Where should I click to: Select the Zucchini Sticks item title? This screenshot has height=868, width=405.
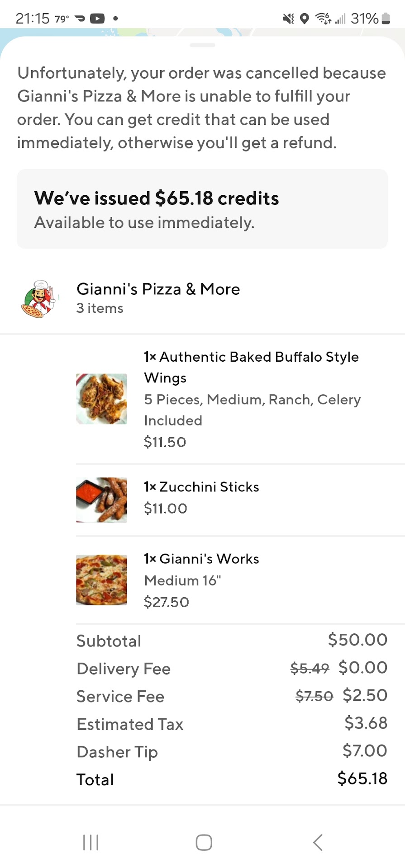point(201,487)
